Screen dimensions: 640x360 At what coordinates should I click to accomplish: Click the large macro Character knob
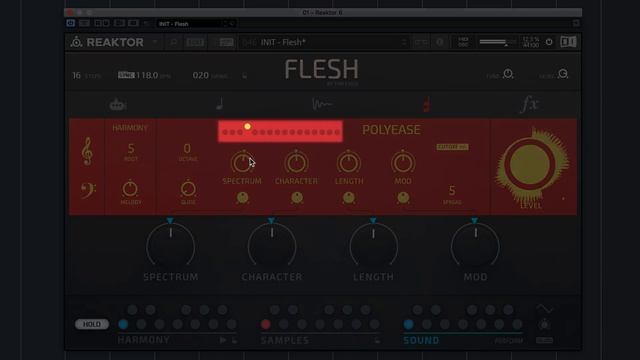pos(272,246)
